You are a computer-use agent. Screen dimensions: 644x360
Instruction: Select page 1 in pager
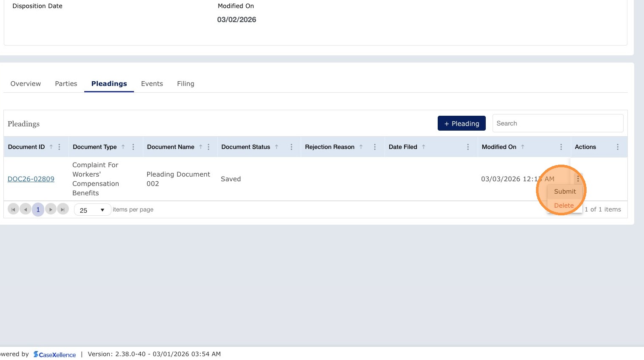[38, 209]
